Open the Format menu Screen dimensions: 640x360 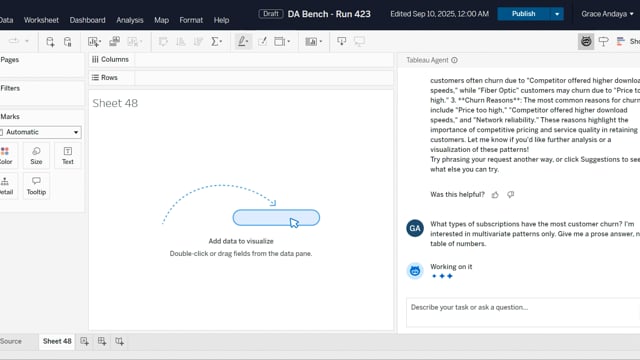click(191, 20)
